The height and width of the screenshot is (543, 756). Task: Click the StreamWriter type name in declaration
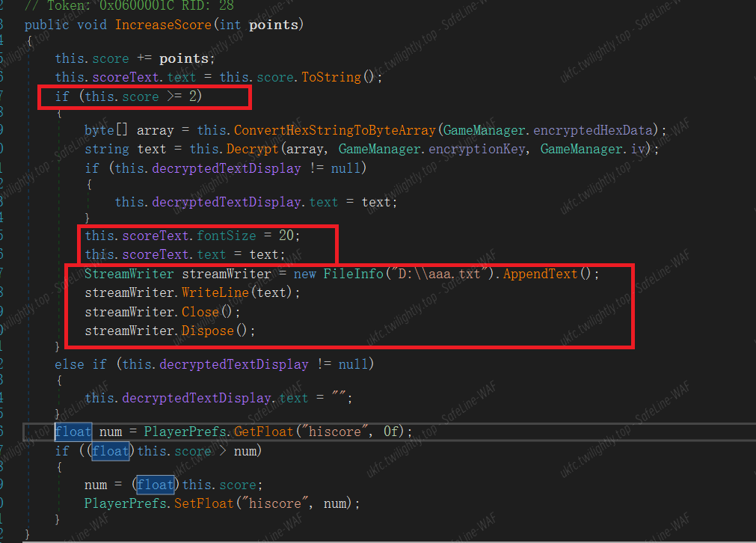(129, 274)
